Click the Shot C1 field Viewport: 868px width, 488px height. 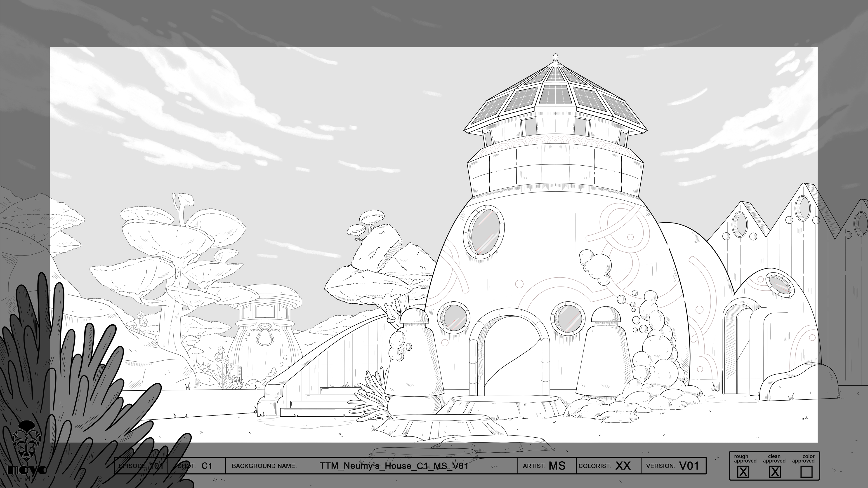(196, 466)
